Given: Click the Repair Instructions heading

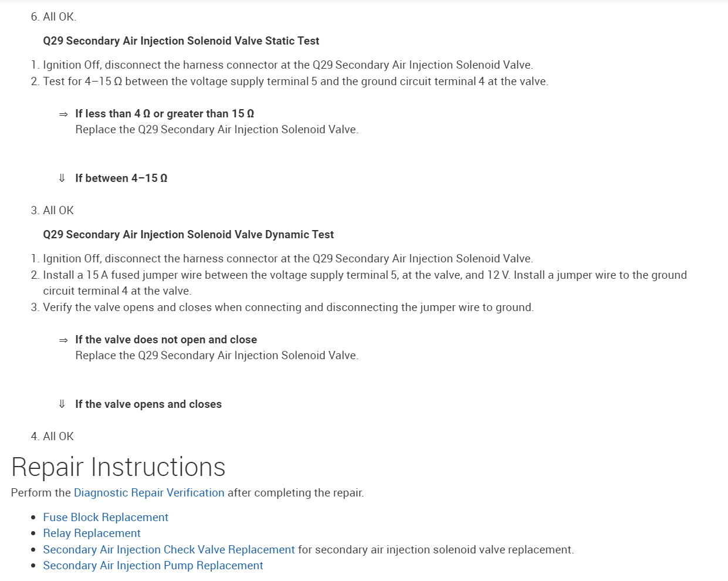Looking at the screenshot, I should tap(118, 467).
